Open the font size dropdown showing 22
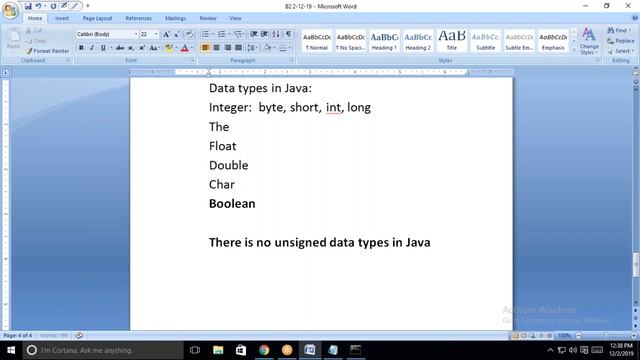 156,34
